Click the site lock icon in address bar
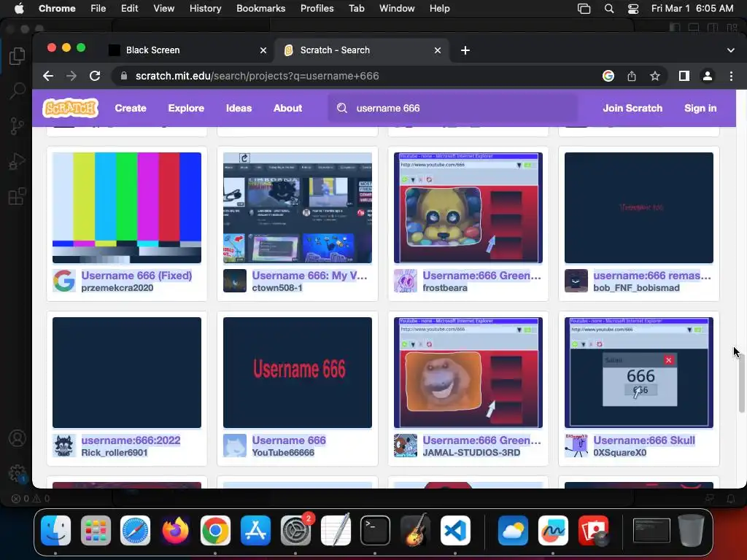 point(124,76)
